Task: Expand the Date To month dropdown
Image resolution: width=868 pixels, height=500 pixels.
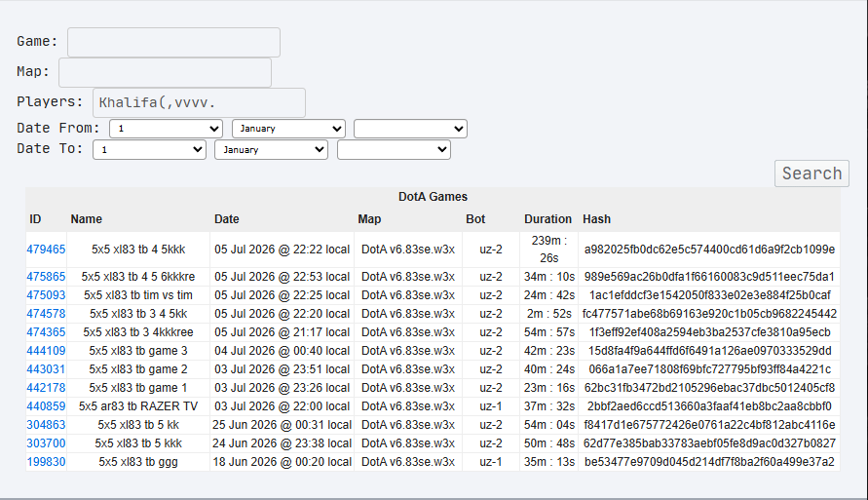Action: 271,149
